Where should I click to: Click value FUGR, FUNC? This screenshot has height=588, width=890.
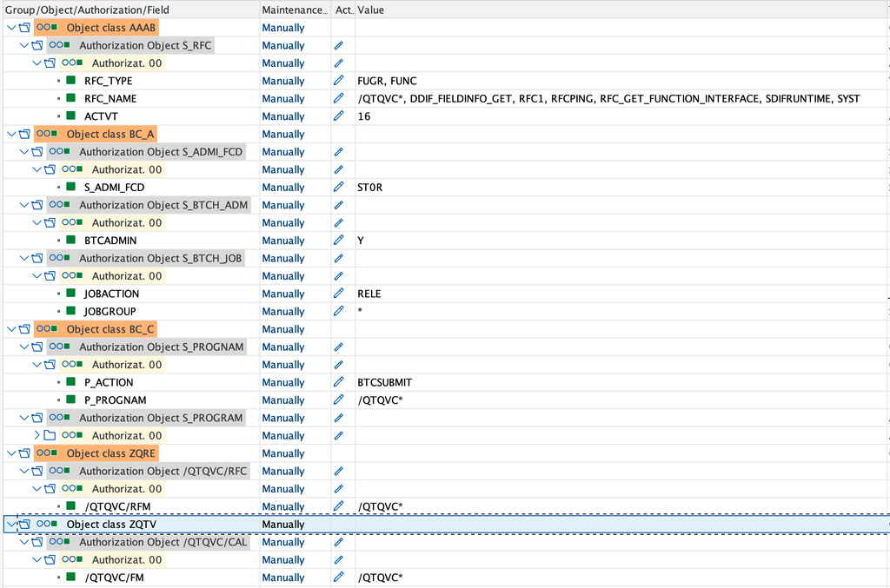coord(387,81)
